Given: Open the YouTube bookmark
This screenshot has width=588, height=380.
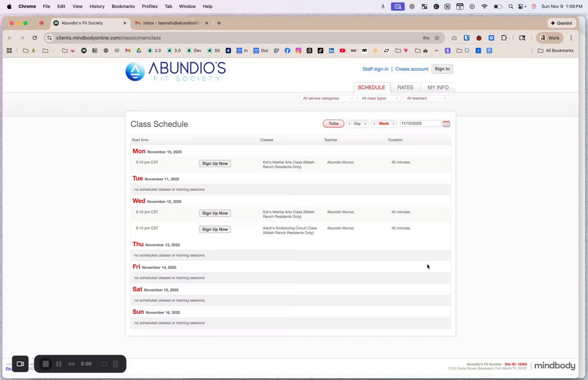Looking at the screenshot, I should [342, 51].
